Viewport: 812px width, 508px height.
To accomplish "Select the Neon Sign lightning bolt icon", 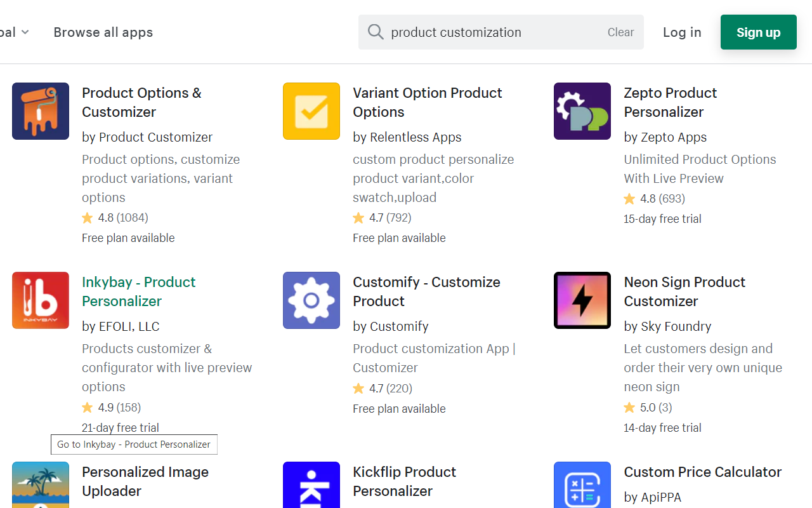I will (x=582, y=300).
